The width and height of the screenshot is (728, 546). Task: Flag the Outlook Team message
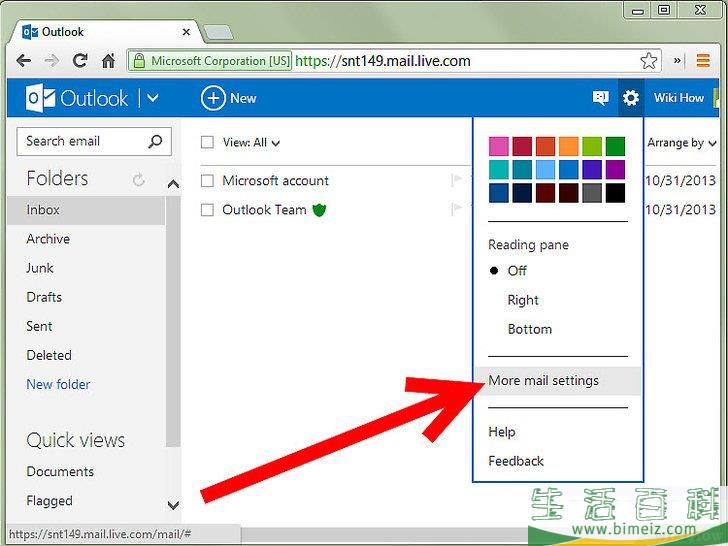(x=456, y=209)
